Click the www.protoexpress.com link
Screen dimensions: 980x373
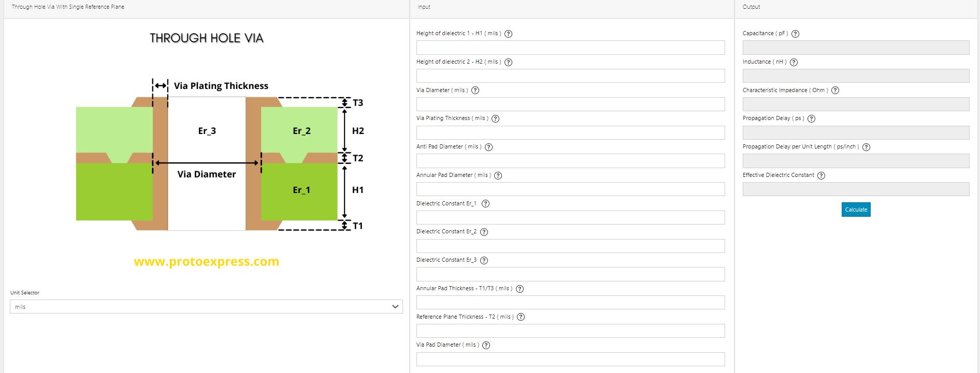206,262
